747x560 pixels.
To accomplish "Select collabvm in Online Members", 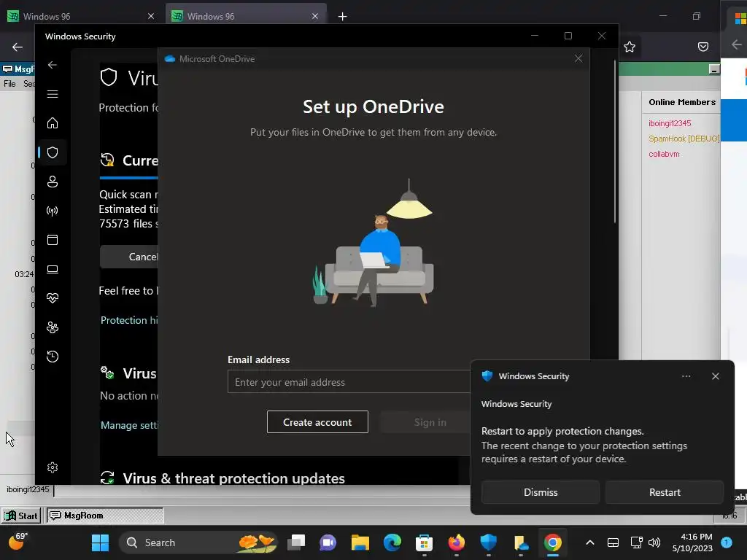I will pyautogui.click(x=664, y=154).
